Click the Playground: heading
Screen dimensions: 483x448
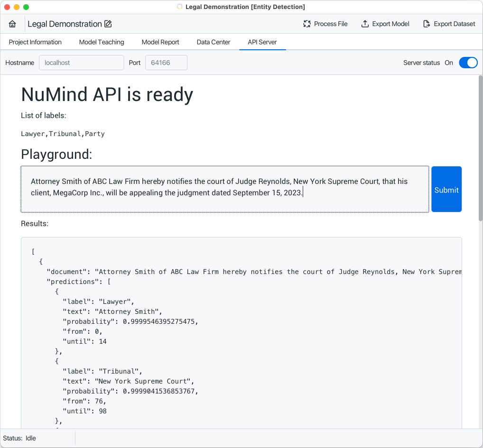[56, 154]
